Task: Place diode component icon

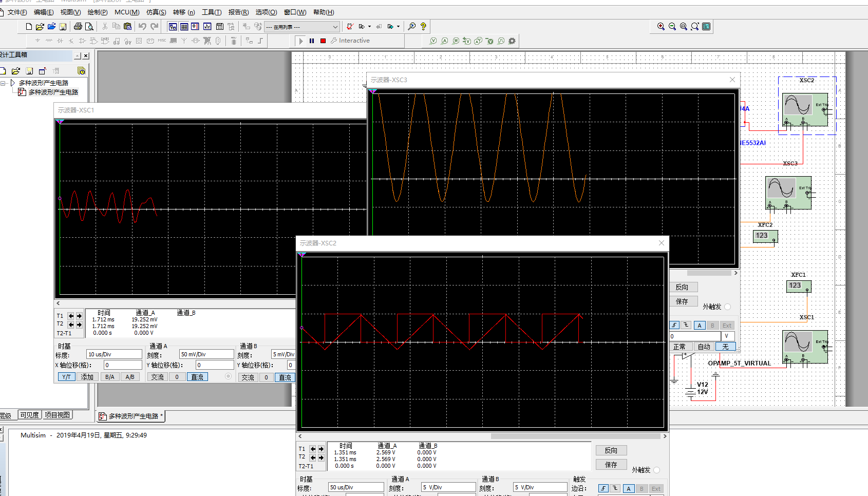Action: pos(60,41)
